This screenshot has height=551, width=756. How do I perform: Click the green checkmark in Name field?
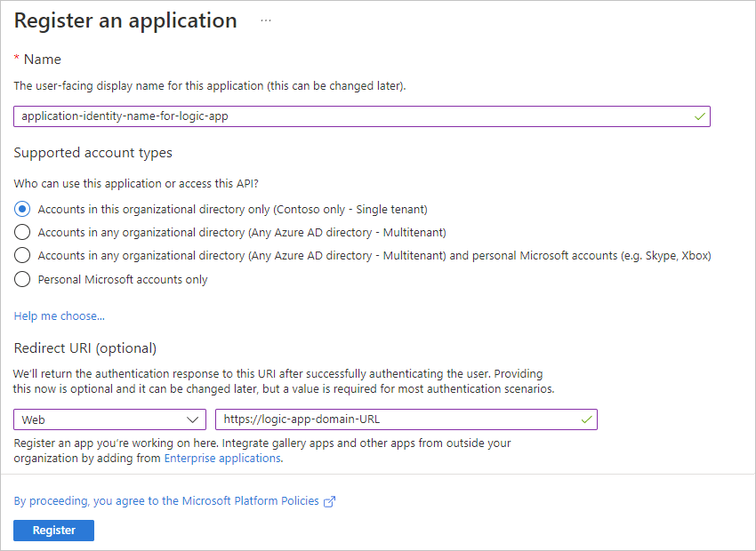coord(699,116)
